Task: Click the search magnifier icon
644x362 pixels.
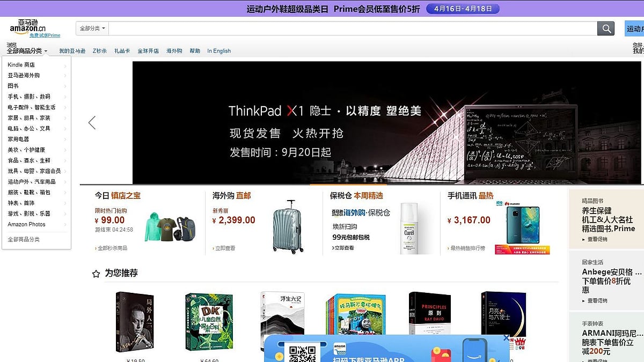Action: click(606, 28)
